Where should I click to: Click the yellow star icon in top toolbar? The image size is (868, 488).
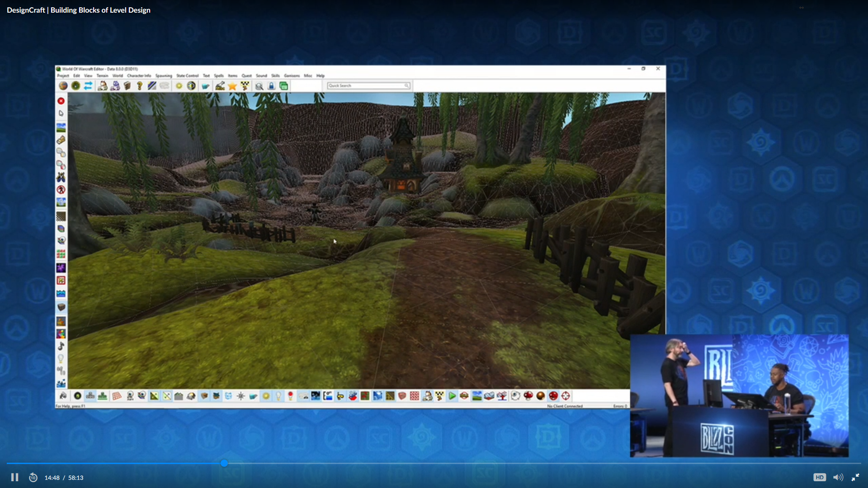pyautogui.click(x=232, y=86)
